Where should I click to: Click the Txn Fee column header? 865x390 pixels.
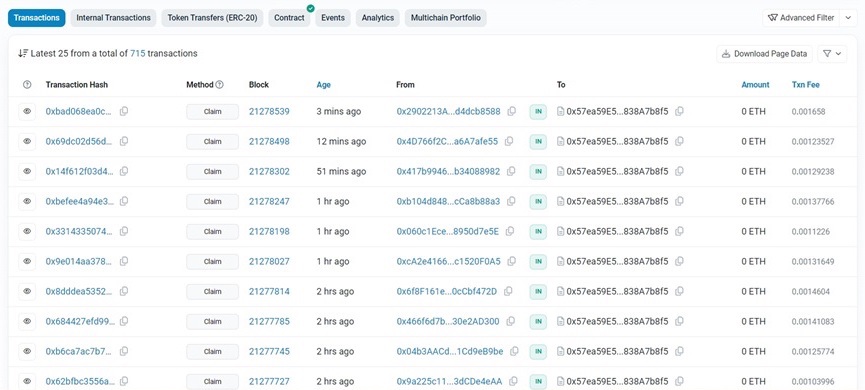coord(805,85)
